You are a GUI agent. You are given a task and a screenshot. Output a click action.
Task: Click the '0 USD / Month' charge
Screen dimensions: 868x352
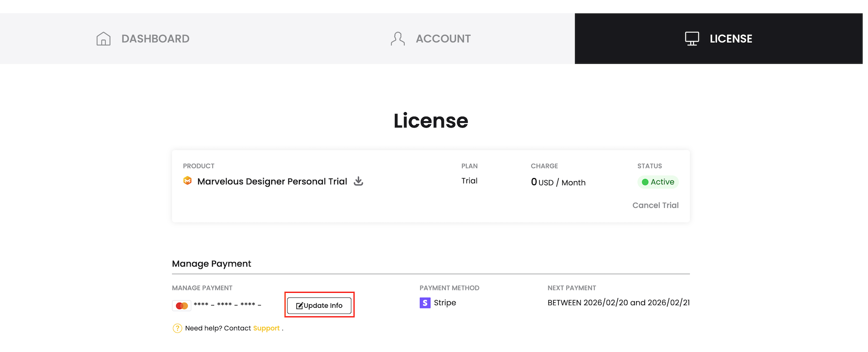(x=558, y=182)
